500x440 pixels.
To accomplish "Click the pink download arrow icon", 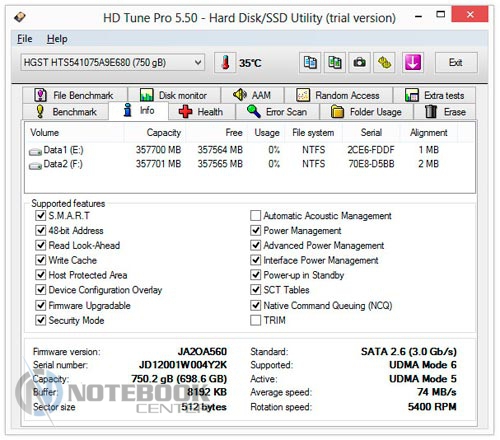I will pos(413,63).
